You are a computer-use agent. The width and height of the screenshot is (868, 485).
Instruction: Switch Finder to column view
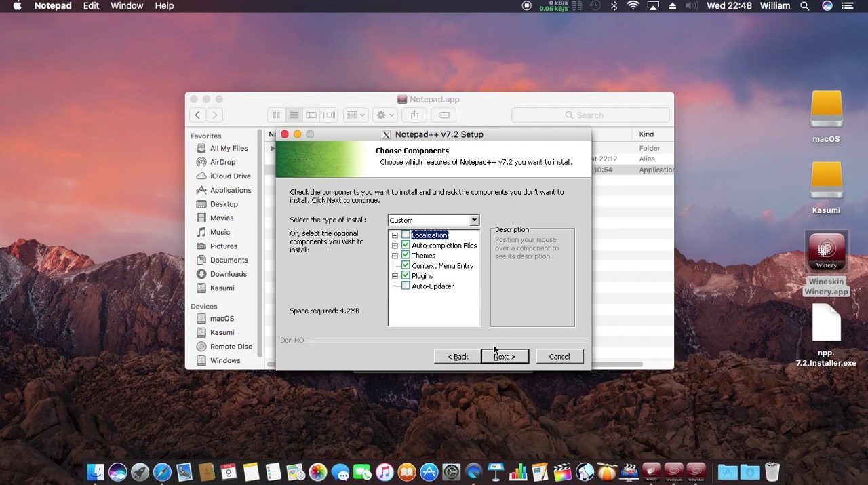311,115
